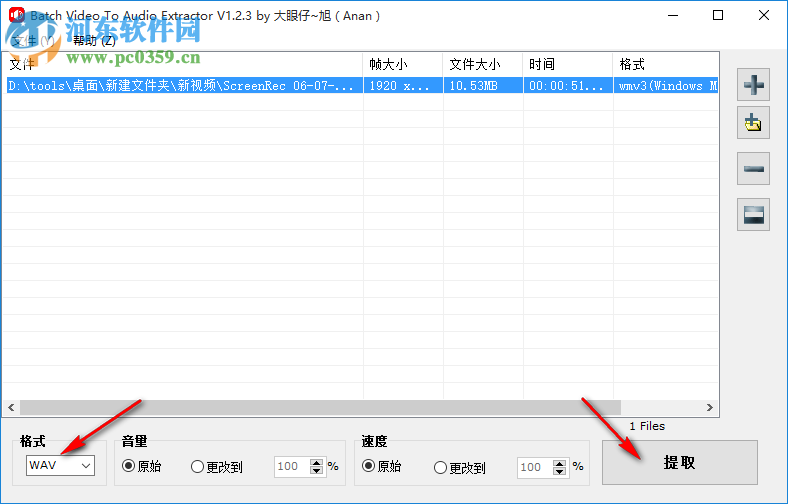The width and height of the screenshot is (788, 504).
Task: Click the 1920 x... frame size cell
Action: pyautogui.click(x=403, y=85)
